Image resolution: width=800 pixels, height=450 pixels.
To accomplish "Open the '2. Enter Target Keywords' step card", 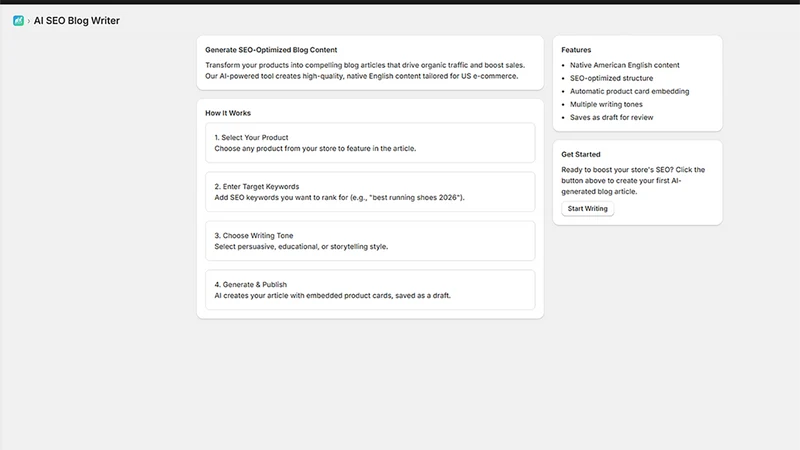I will coord(370,192).
